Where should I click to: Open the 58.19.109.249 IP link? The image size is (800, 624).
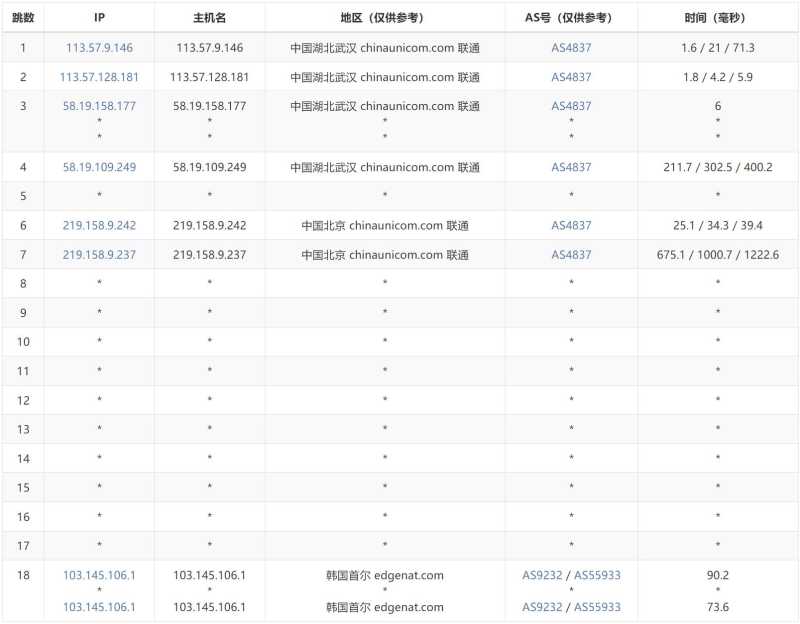click(x=102, y=167)
